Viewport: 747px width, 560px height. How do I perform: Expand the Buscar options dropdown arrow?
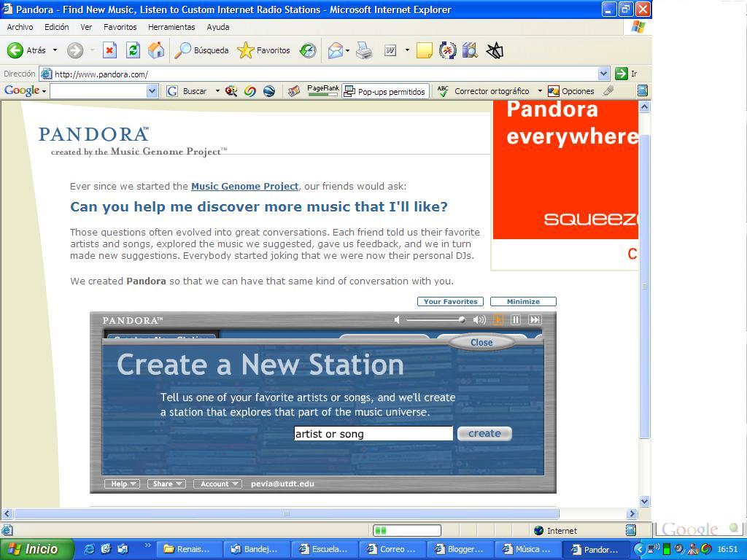(217, 91)
